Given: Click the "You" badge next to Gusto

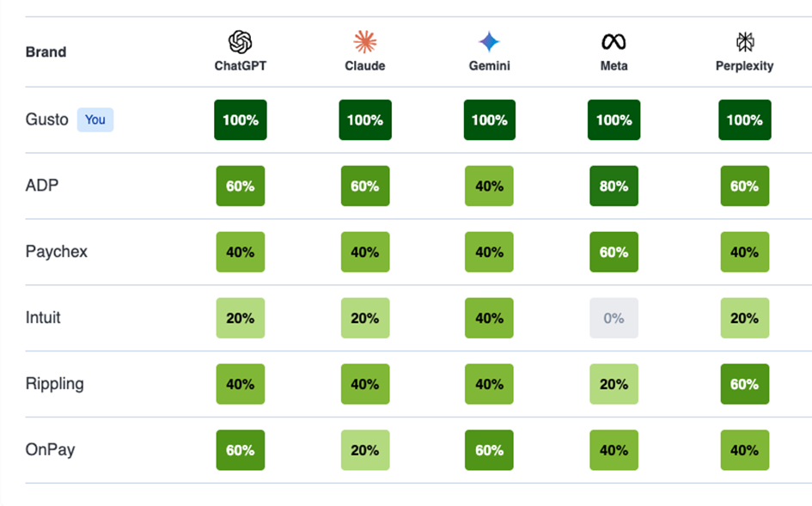Looking at the screenshot, I should pyautogui.click(x=95, y=119).
